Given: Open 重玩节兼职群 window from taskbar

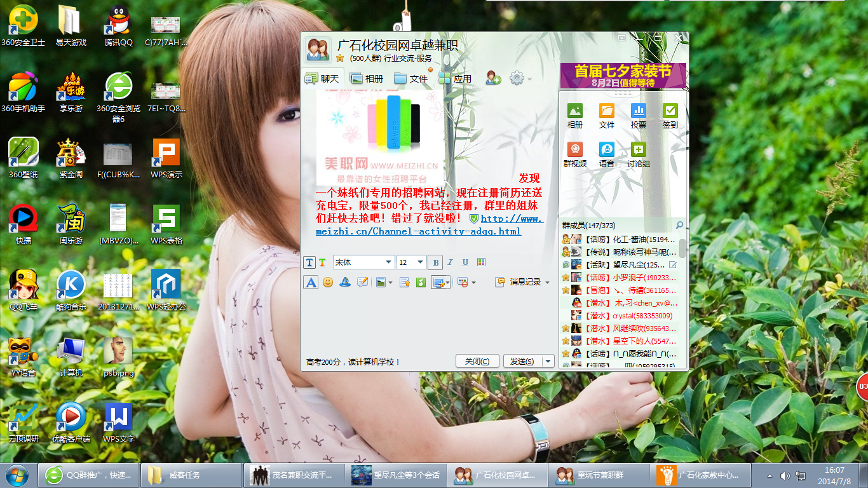Looking at the screenshot, I should [592, 475].
